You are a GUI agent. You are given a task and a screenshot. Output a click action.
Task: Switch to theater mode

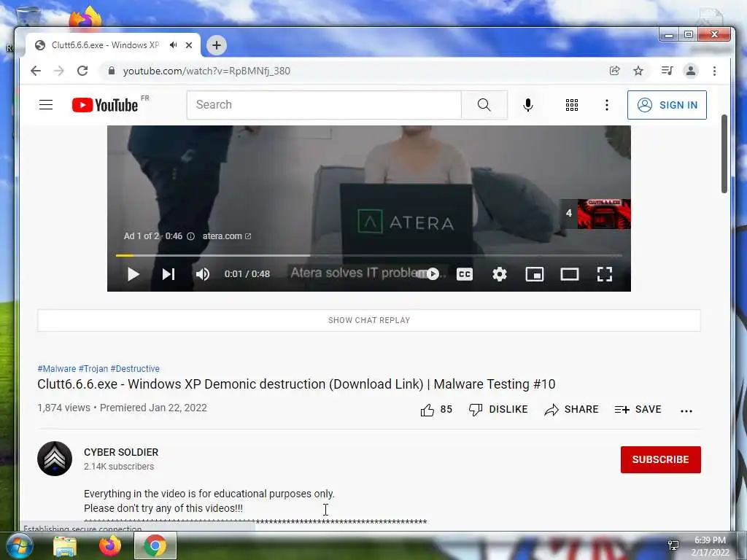point(569,274)
